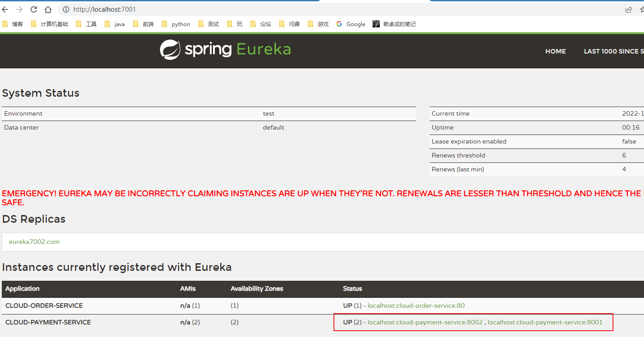The image size is (644, 337).
Task: Select the Uptime label
Action: pyautogui.click(x=443, y=127)
